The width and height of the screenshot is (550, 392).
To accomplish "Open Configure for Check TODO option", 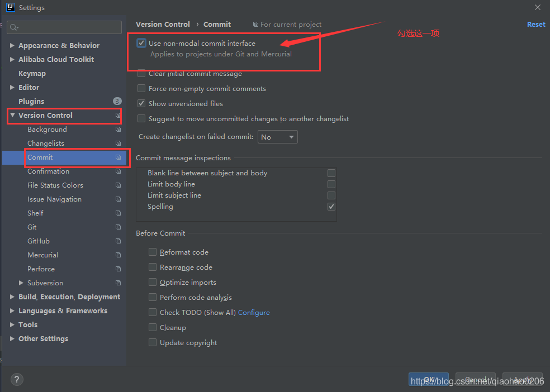I will (254, 312).
